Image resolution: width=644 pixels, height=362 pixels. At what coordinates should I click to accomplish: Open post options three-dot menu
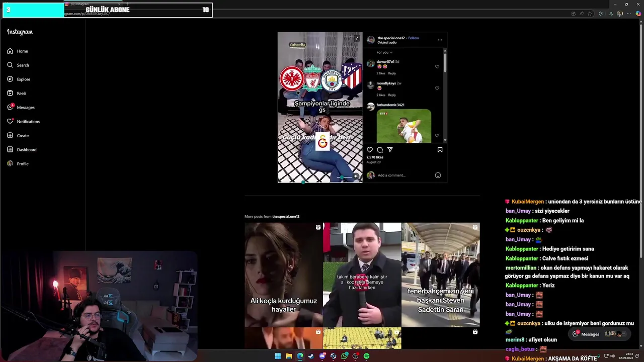[x=440, y=40]
